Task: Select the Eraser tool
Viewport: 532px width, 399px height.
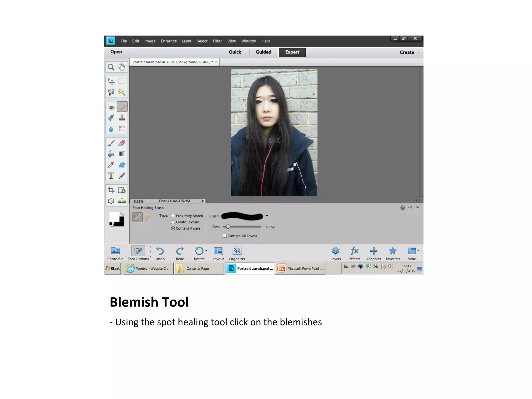Action: pos(122,143)
